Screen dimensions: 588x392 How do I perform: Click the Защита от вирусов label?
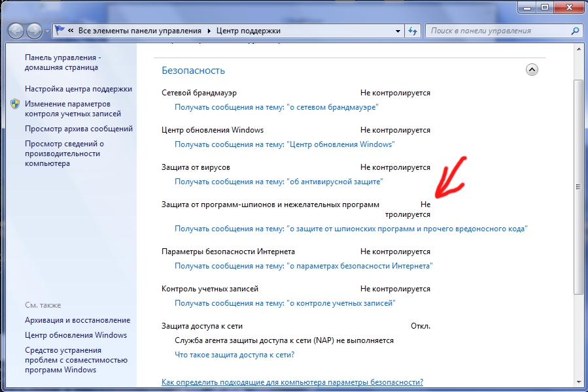click(196, 167)
